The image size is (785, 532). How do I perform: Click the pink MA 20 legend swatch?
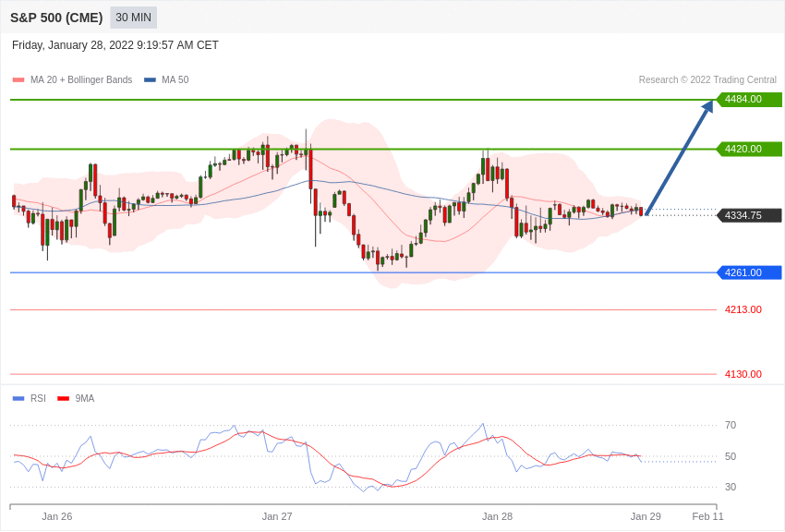coord(18,80)
